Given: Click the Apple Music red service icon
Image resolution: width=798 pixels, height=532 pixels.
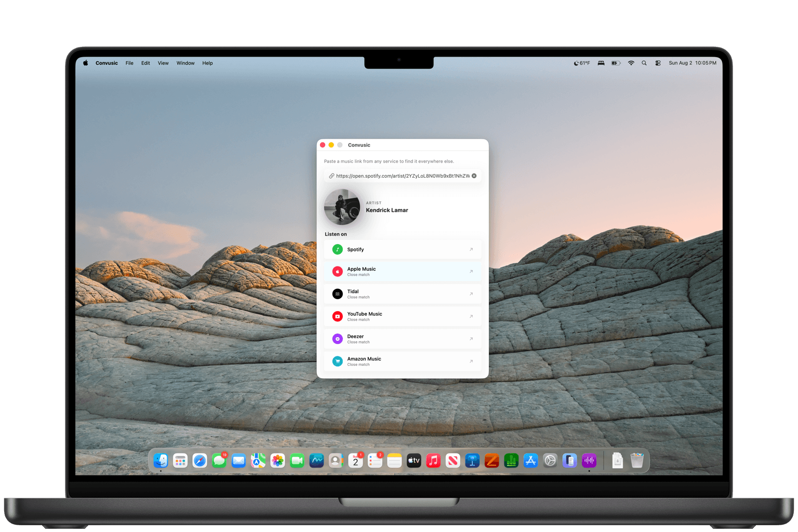Looking at the screenshot, I should 338,272.
